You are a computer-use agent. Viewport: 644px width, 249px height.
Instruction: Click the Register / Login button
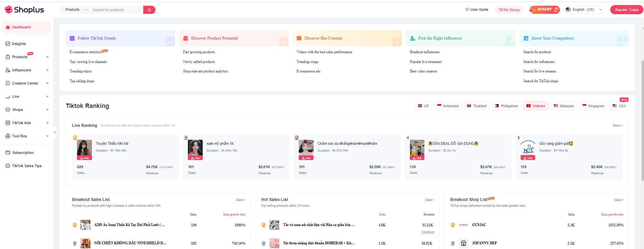[626, 10]
